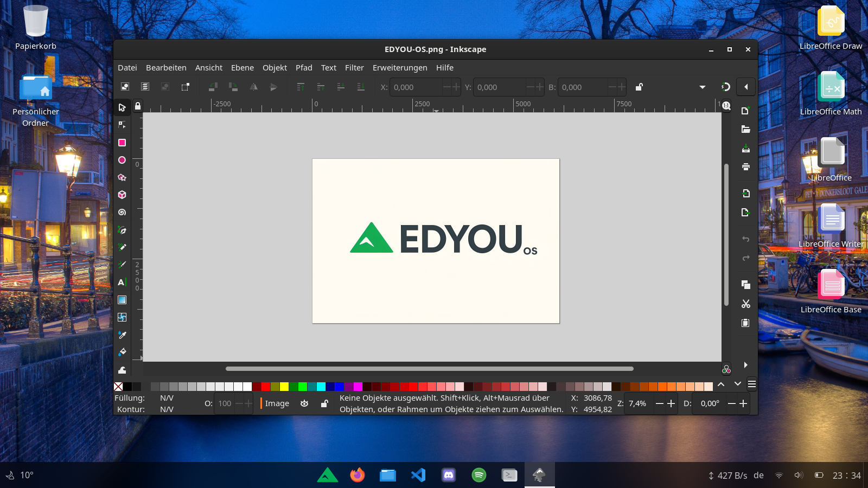Click the Undo arrow in the right sidebar

pyautogui.click(x=745, y=239)
